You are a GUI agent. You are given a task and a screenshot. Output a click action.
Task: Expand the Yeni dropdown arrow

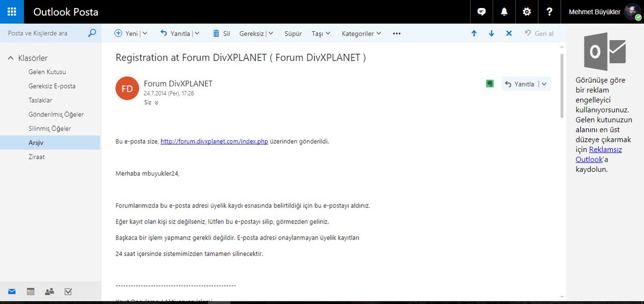tap(145, 33)
